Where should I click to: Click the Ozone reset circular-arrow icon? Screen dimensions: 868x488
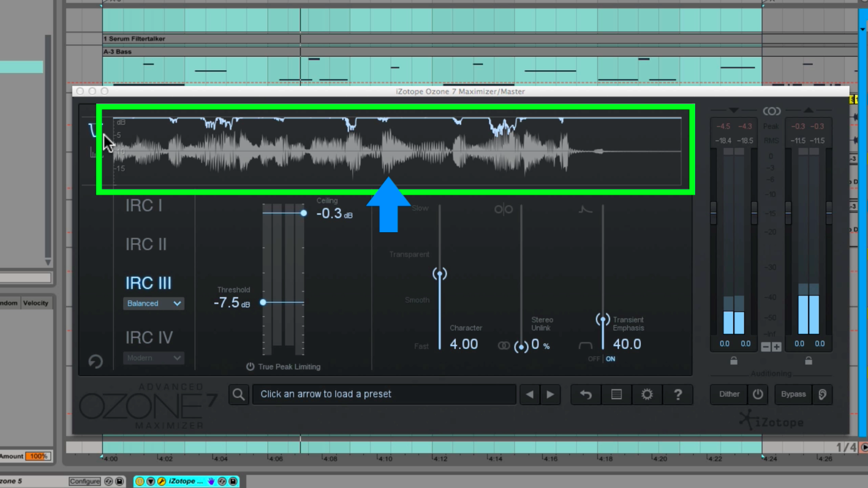(96, 362)
